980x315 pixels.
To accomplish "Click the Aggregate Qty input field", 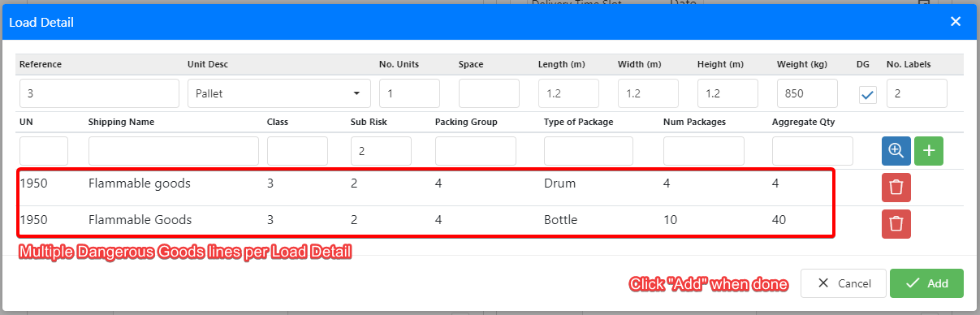I will (x=813, y=151).
